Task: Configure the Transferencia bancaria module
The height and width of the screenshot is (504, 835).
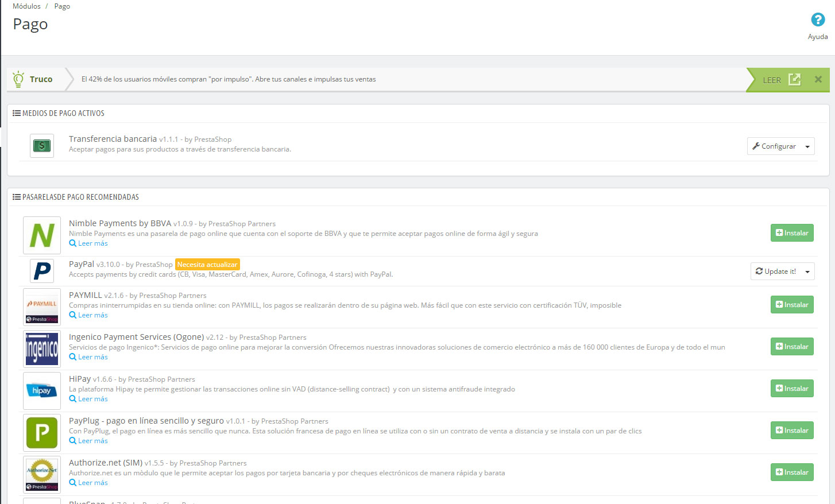Action: (x=774, y=146)
